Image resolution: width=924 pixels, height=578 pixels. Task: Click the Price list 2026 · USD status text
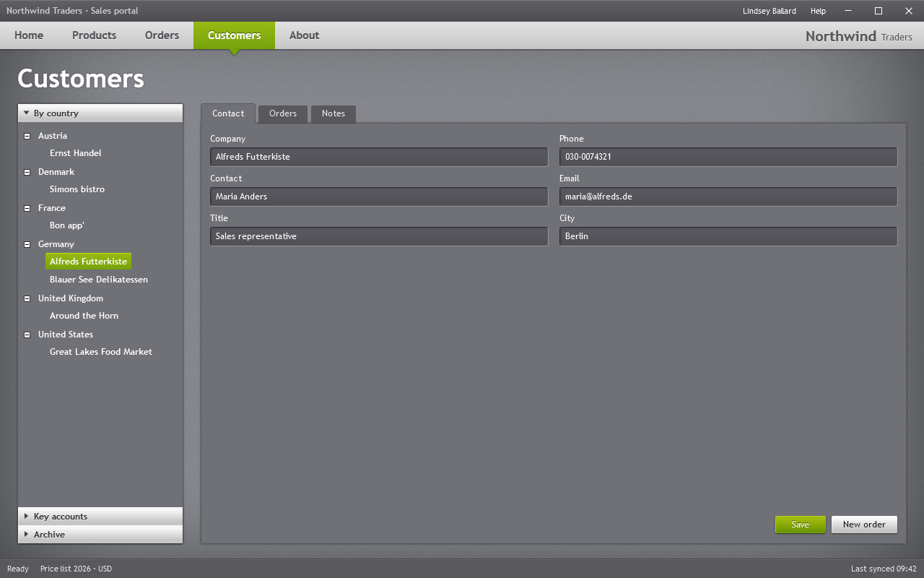point(77,569)
